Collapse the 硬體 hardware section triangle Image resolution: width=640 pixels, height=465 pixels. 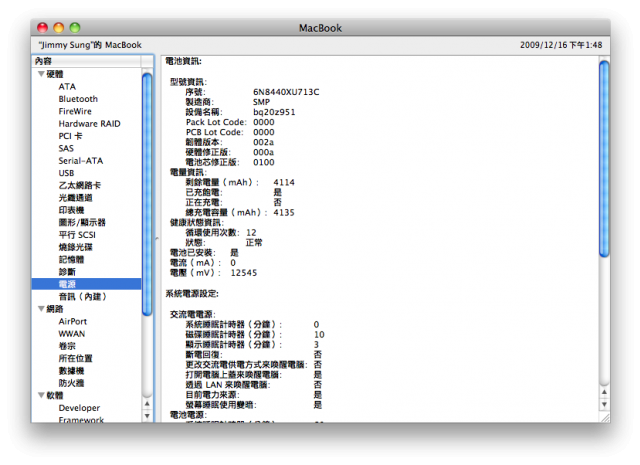(x=41, y=74)
